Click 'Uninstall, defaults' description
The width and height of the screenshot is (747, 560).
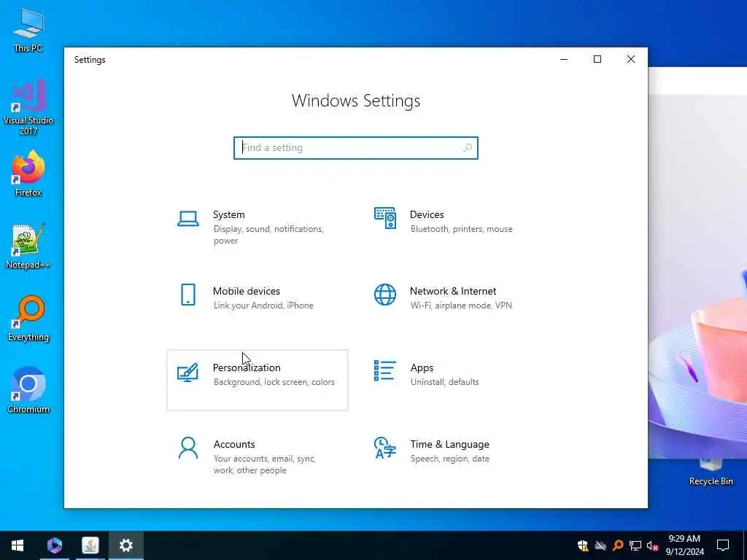coord(444,382)
